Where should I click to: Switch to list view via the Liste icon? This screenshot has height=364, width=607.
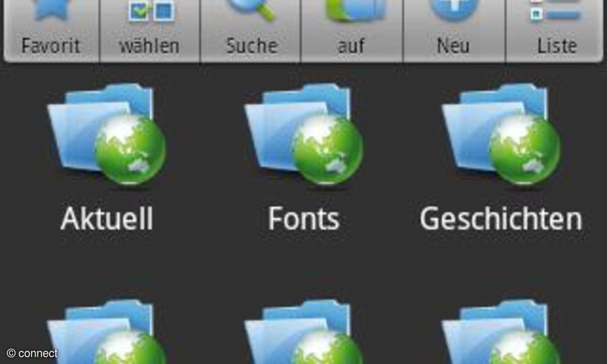coord(555,10)
